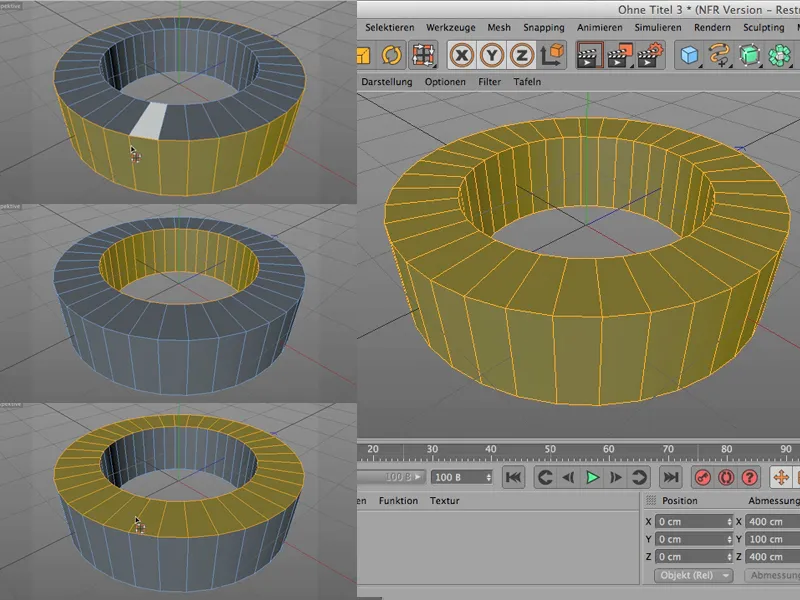Click the X position stepper arrows
The width and height of the screenshot is (800, 600).
(x=730, y=522)
